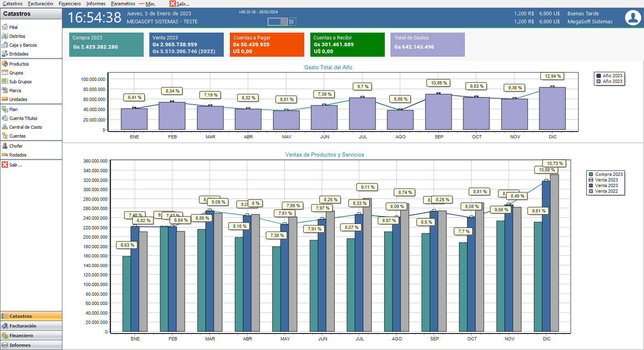
Task: Click the green Cuentas a Recibir card
Action: coord(347,45)
